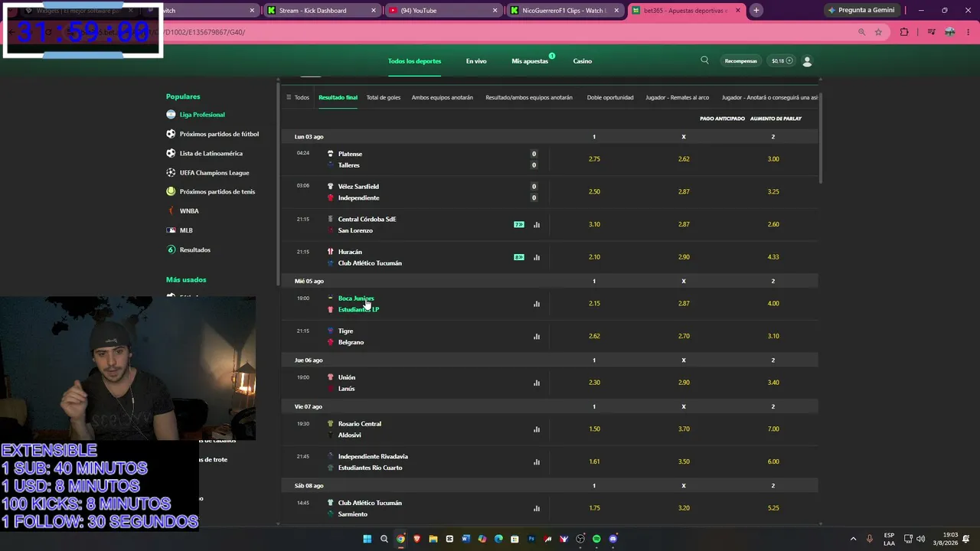Close the bet365 browser tab

(738, 11)
